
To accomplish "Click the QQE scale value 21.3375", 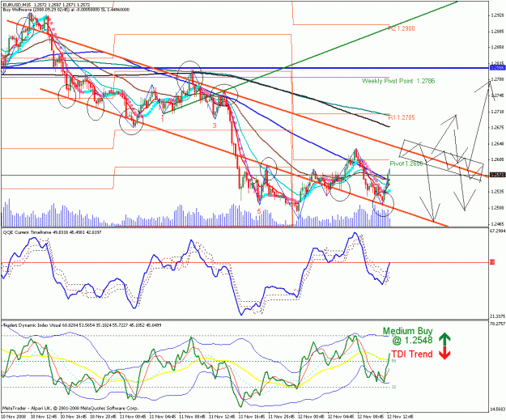I will [497, 316].
